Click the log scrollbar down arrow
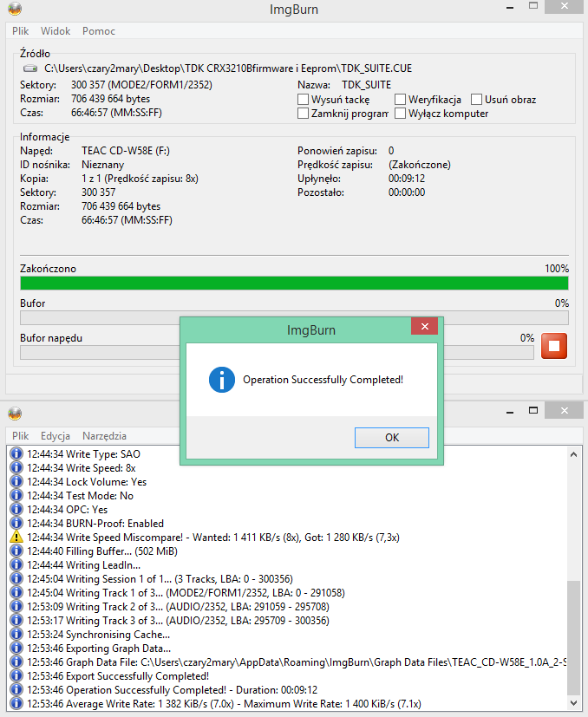 pos(574,703)
